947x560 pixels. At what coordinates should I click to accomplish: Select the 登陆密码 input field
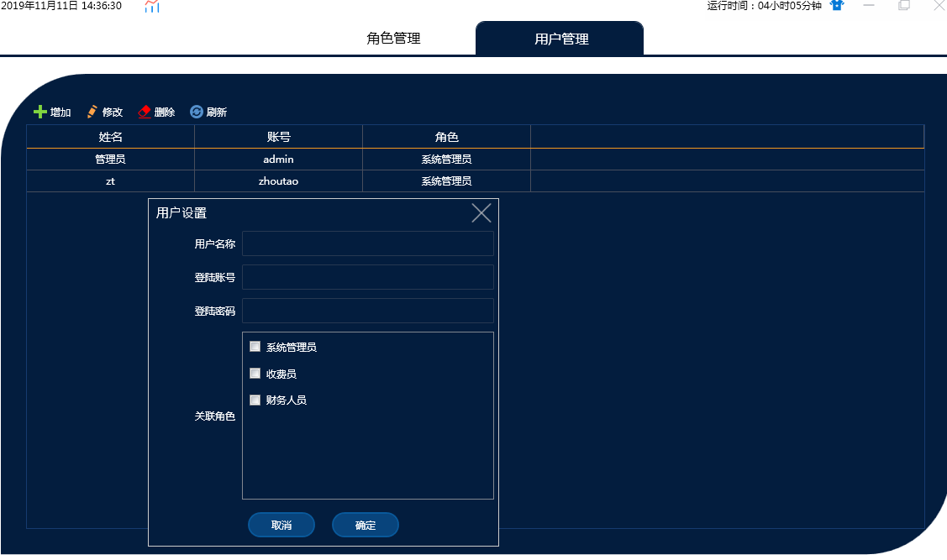point(368,311)
